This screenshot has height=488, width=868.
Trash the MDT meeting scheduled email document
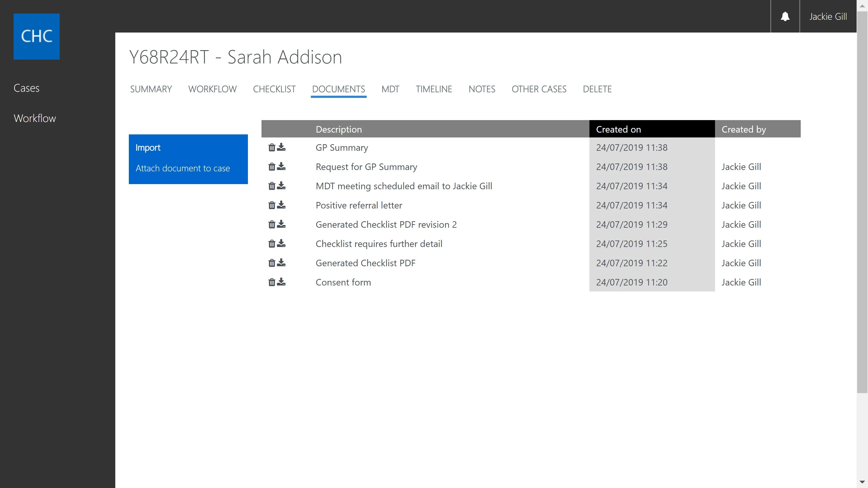tap(272, 186)
